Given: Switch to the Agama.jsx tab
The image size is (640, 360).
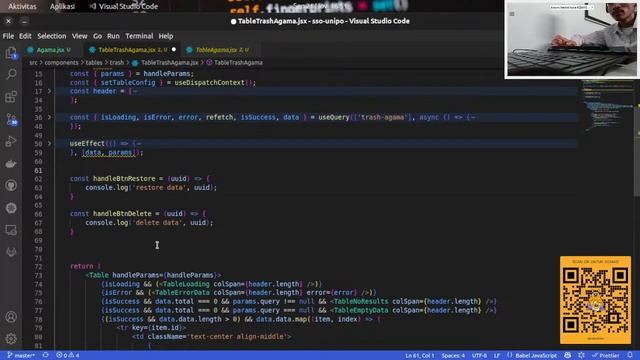Looking at the screenshot, I should click(51, 50).
